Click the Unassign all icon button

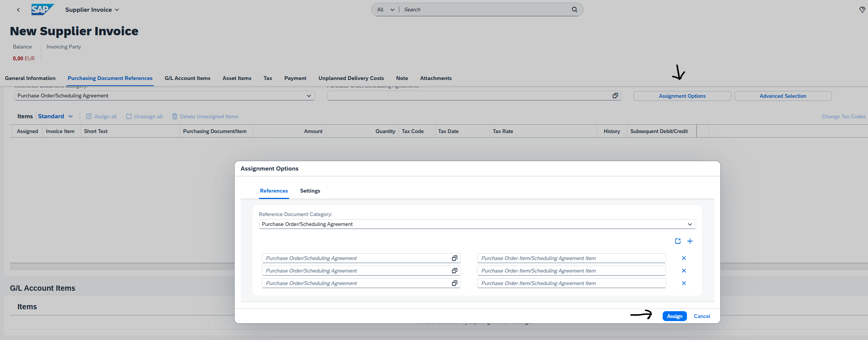tap(144, 116)
